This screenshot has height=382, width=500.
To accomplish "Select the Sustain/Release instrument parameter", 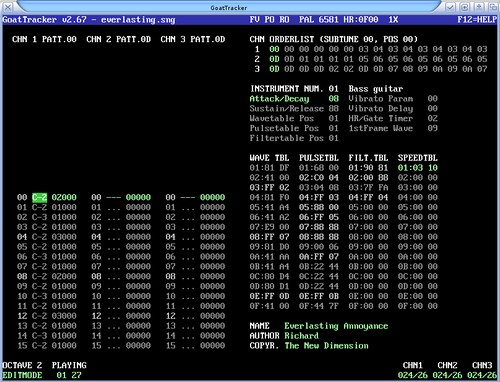I will point(287,109).
